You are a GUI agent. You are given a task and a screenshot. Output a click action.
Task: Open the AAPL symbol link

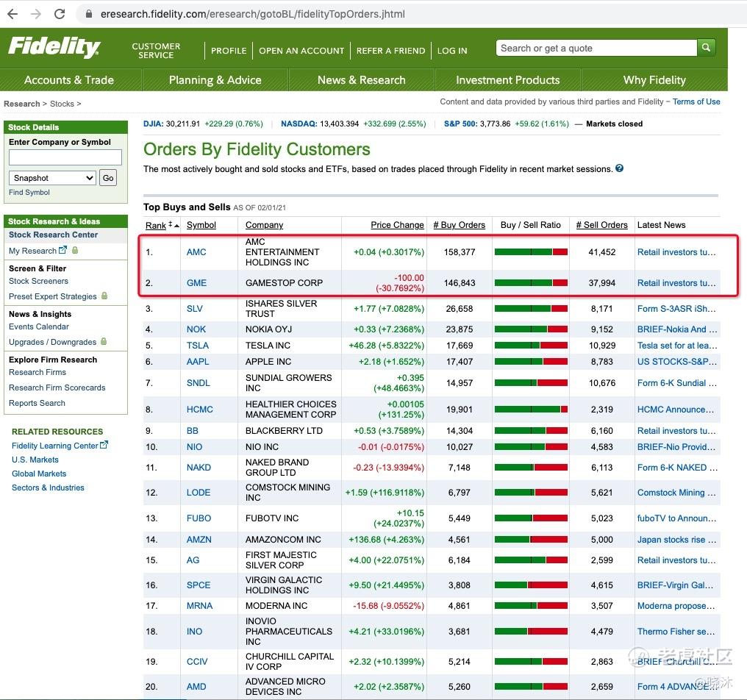[198, 362]
